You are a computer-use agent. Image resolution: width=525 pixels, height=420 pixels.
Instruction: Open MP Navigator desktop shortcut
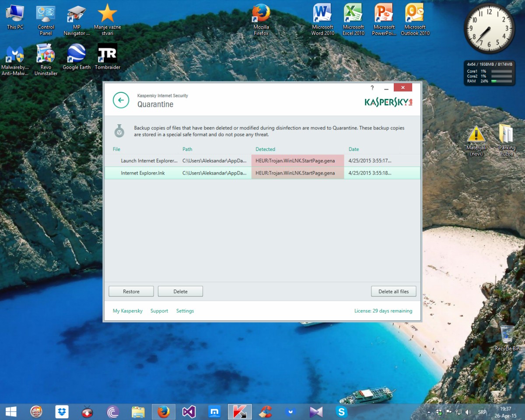(77, 21)
